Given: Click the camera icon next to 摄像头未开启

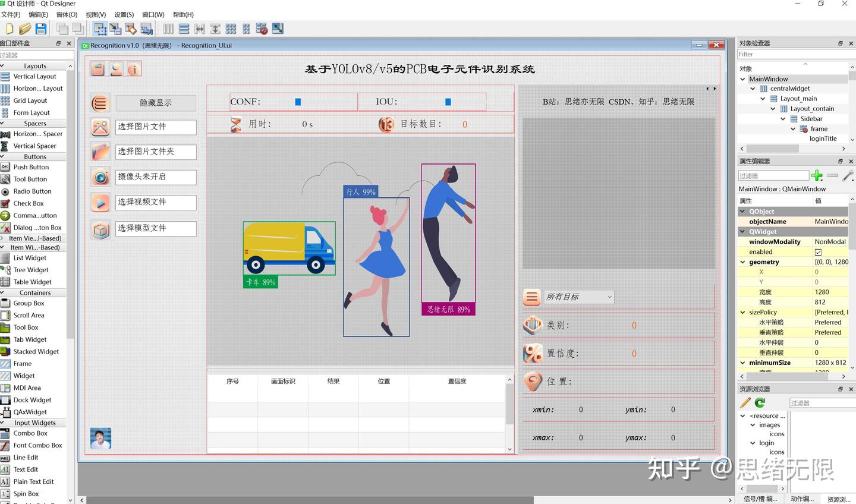Looking at the screenshot, I should click(x=100, y=177).
